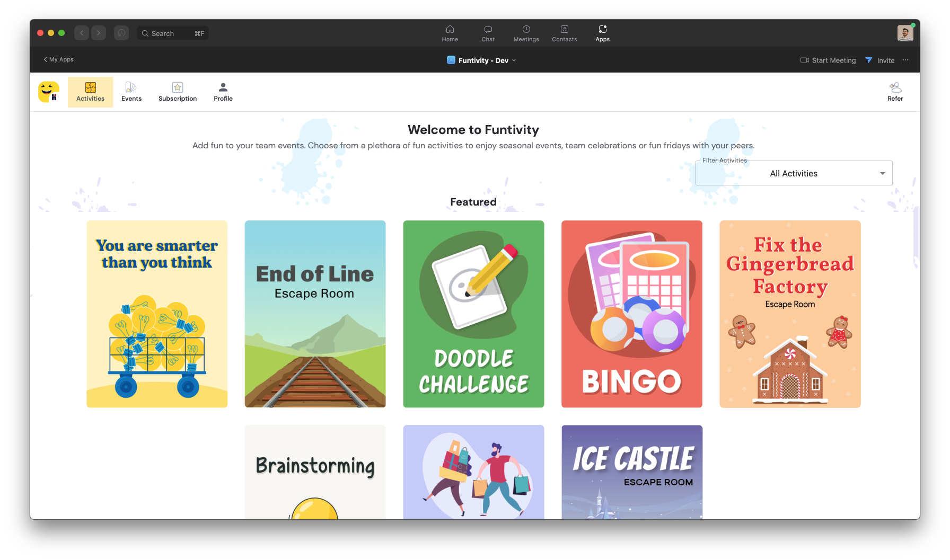Switch to the Events tab
Viewport: 950px width, 560px height.
131,92
